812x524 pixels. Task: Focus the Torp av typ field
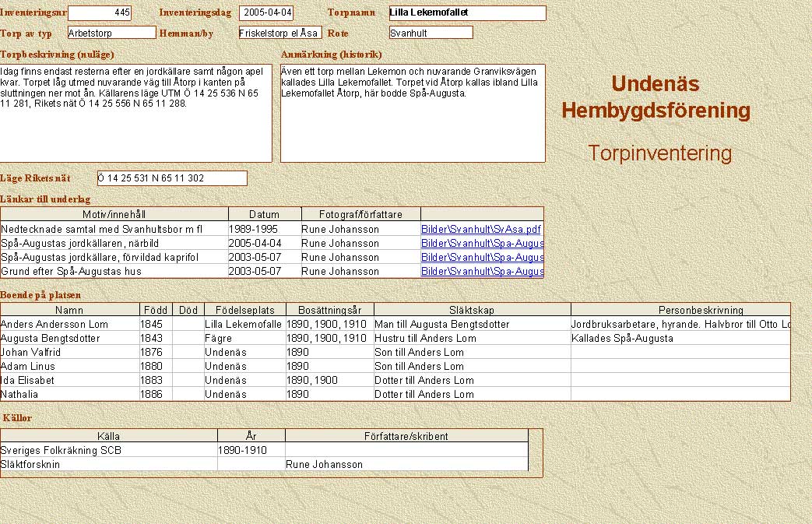click(x=111, y=33)
